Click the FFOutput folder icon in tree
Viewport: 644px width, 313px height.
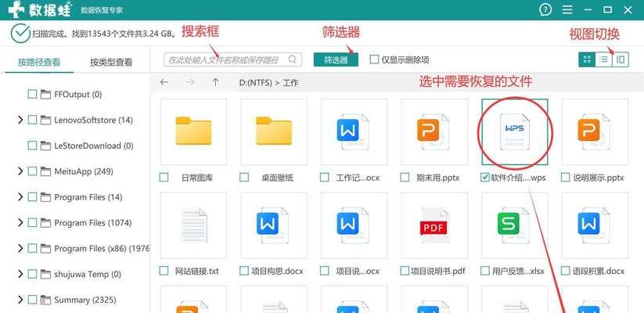(45, 95)
